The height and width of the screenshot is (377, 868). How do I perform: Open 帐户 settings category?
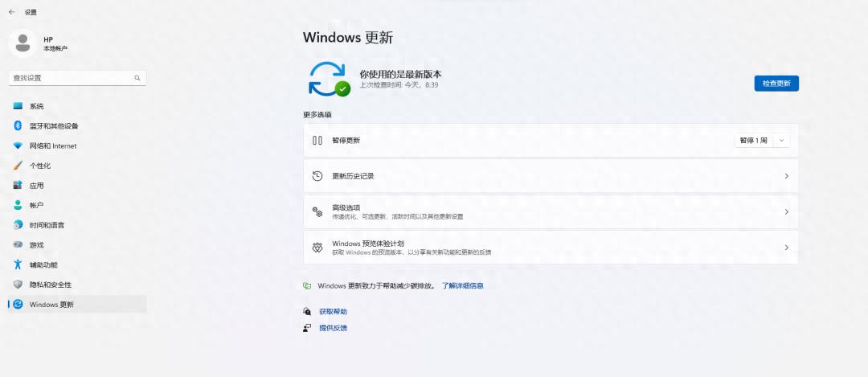77,206
